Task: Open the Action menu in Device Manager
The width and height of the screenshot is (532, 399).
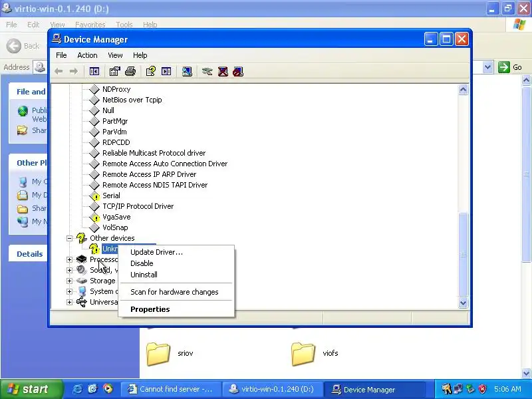Action: (x=87, y=55)
